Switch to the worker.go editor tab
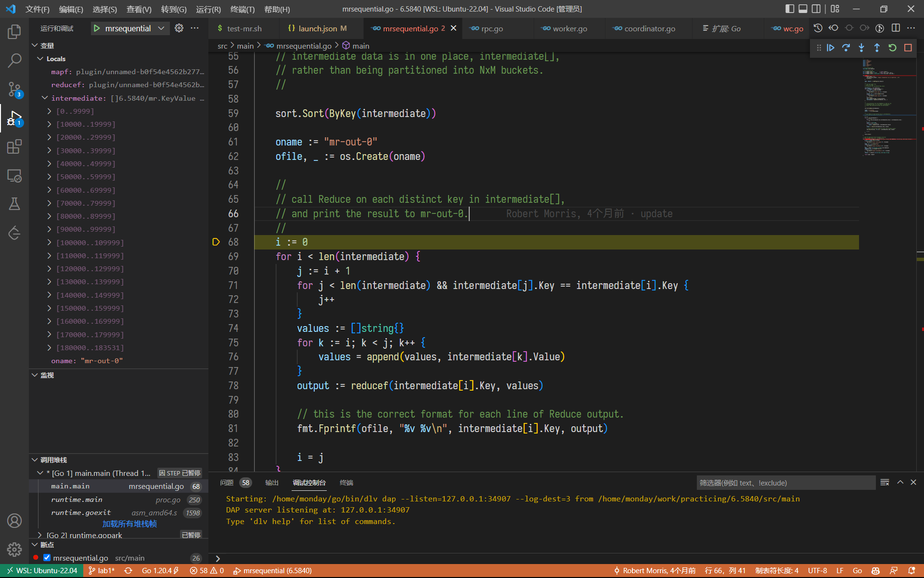This screenshot has height=578, width=924. point(569,28)
